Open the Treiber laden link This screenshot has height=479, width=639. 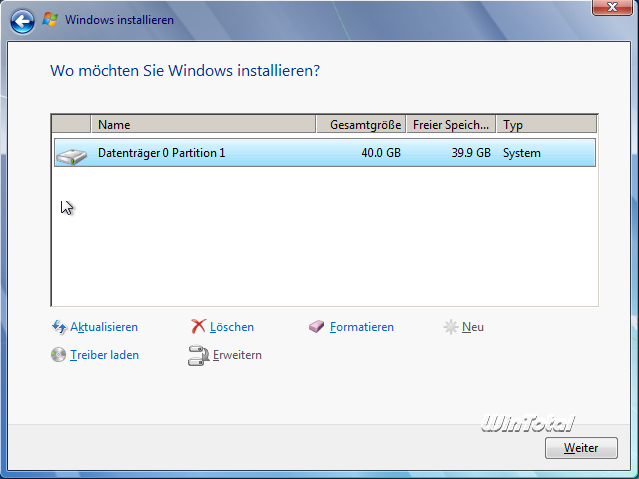pyautogui.click(x=104, y=355)
